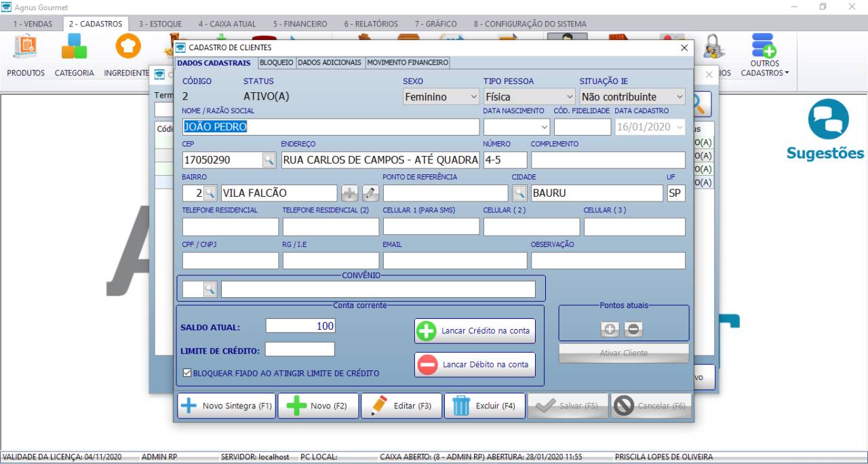This screenshot has width=868, height=464.
Task: Click the Sugestões chat icon
Action: pyautogui.click(x=828, y=119)
